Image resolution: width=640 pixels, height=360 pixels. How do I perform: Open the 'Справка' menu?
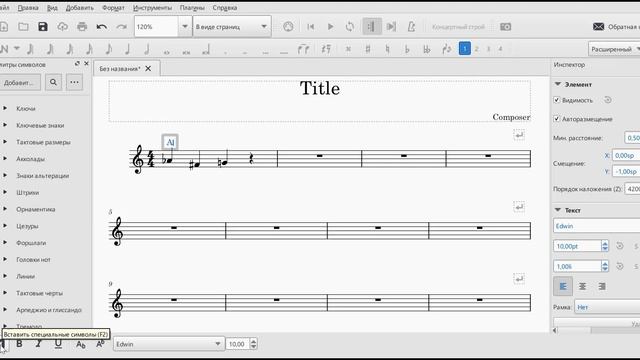(224, 8)
